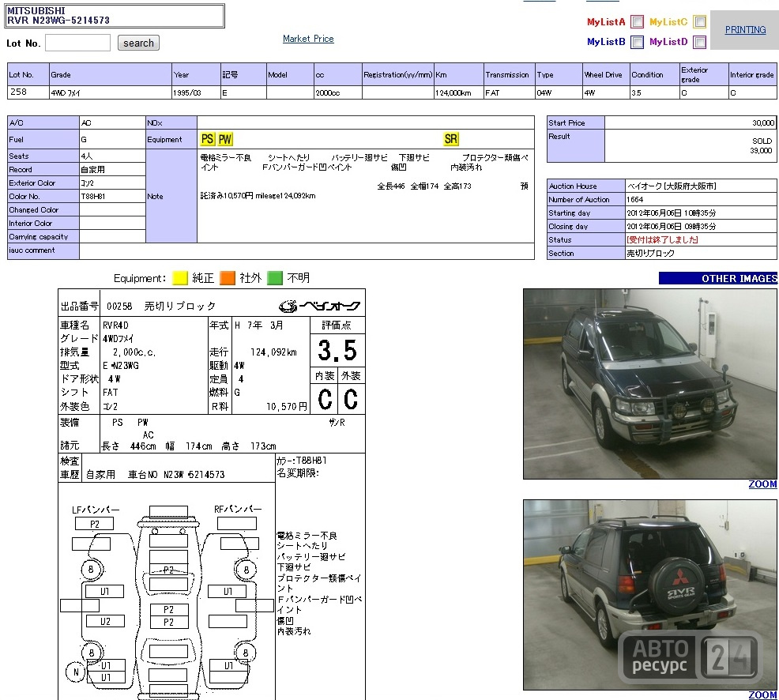This screenshot has height=700, width=779.
Task: Tick the MyListD checkbox
Action: click(699, 42)
